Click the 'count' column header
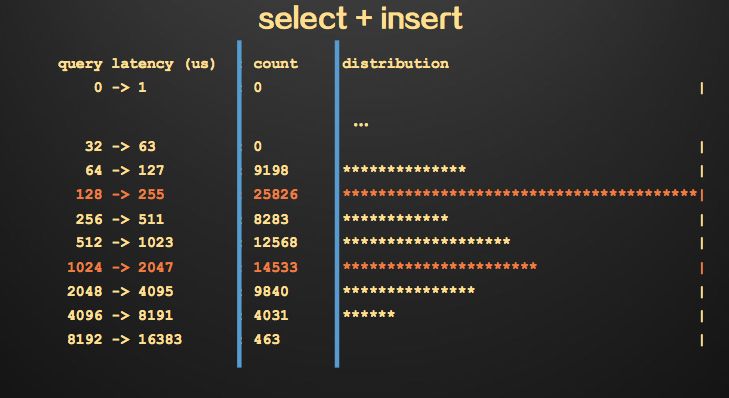 276,64
